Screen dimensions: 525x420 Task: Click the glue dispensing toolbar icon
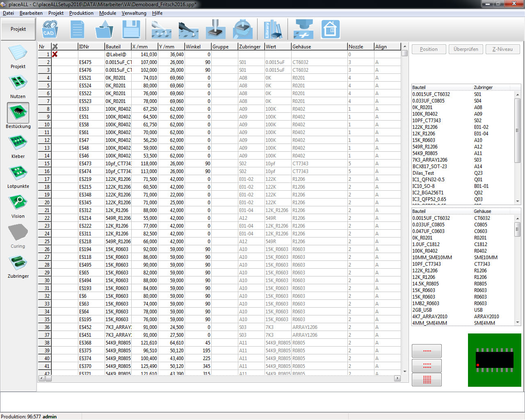(x=161, y=30)
